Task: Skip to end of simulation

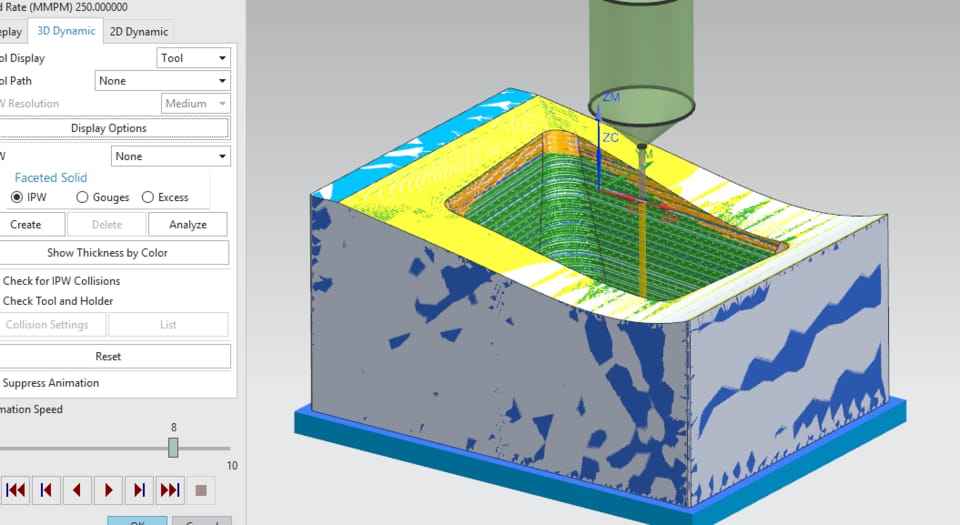Action: 170,490
